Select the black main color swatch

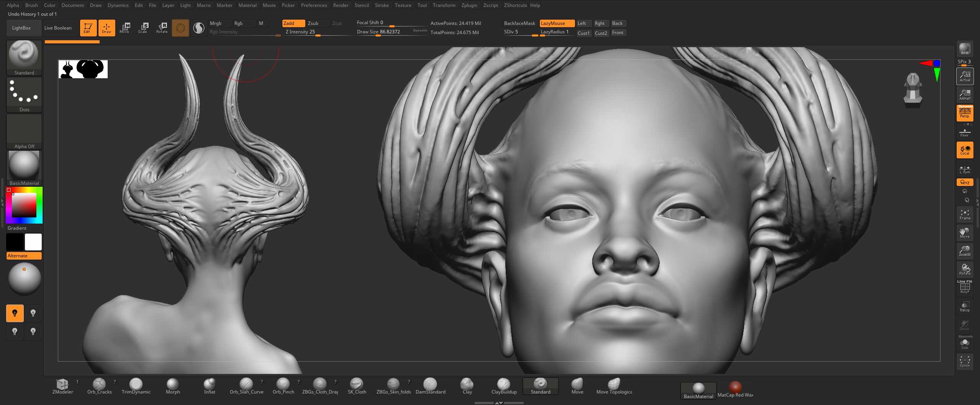[15, 242]
